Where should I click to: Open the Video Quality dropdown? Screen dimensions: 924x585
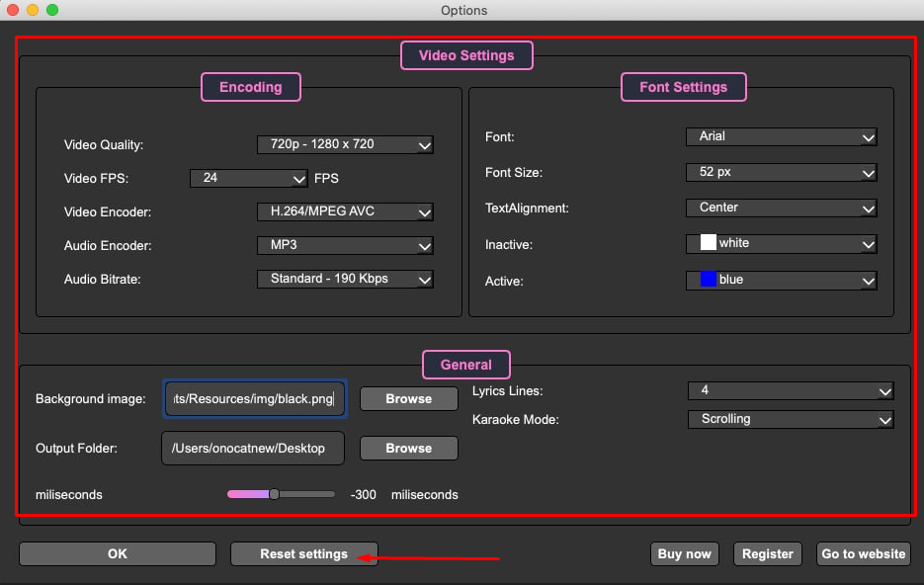(345, 144)
